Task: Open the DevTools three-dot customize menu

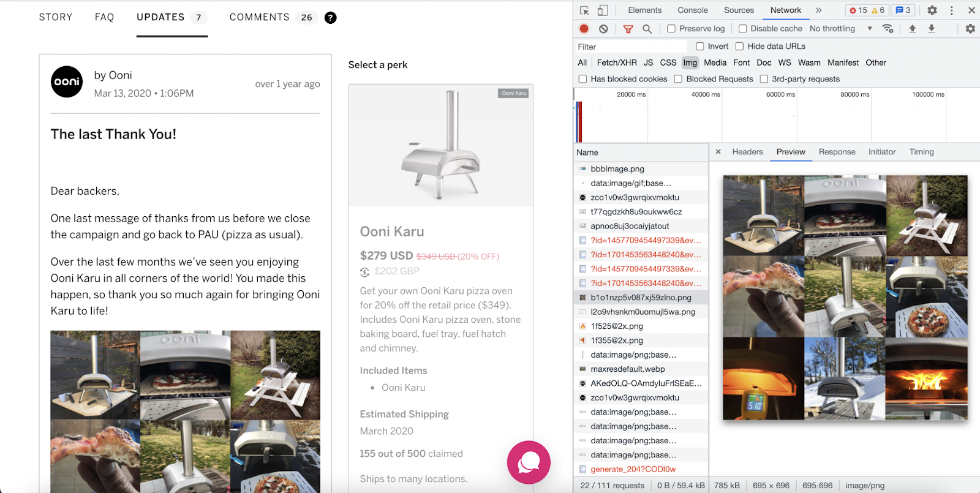Action: click(952, 10)
